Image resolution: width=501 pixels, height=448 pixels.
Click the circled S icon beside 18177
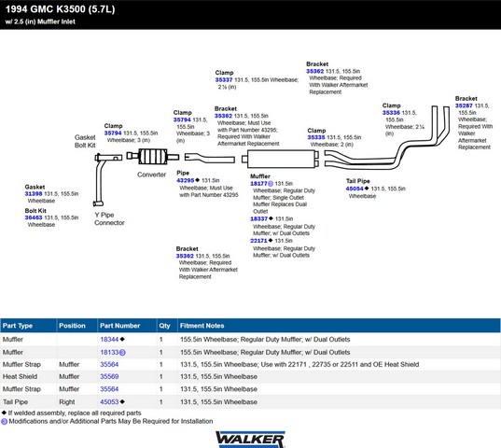click(271, 184)
